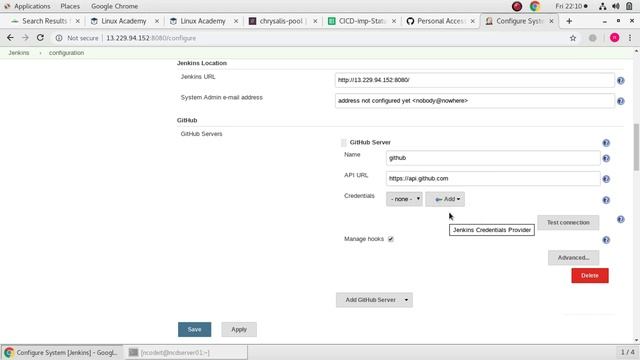Click the GitHub server Name field
This screenshot has width=640, height=360.
tap(493, 158)
